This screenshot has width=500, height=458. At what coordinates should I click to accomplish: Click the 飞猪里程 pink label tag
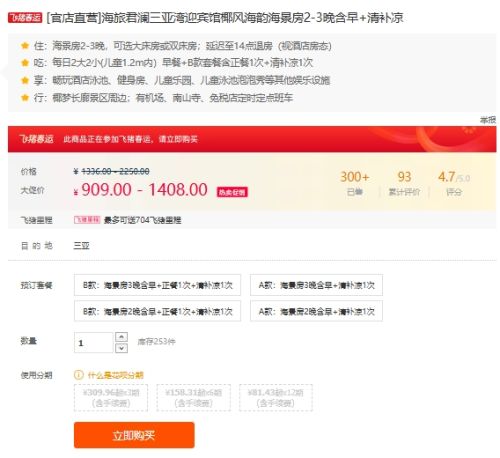[x=87, y=220]
